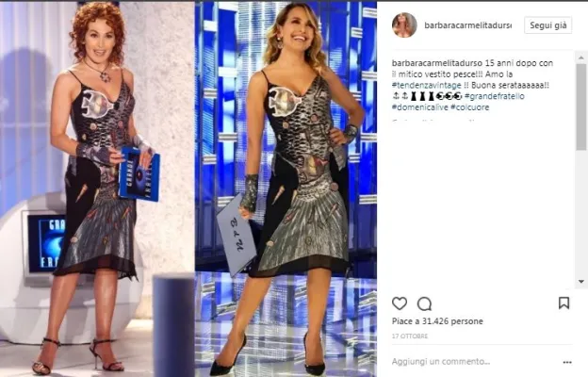Open comments with the speech bubble icon
This screenshot has width=588, height=377.
tap(424, 303)
